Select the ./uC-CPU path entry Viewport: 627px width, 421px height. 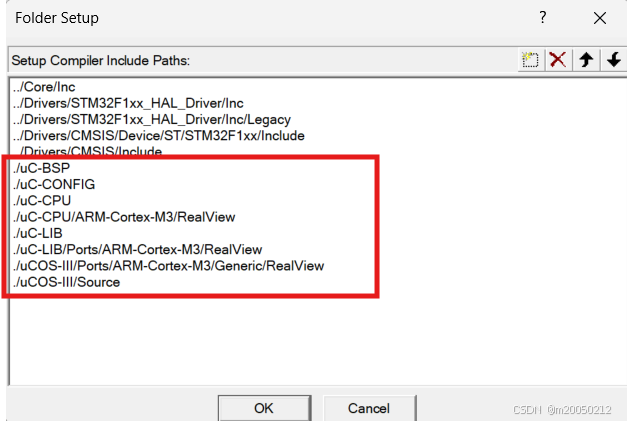pos(42,201)
